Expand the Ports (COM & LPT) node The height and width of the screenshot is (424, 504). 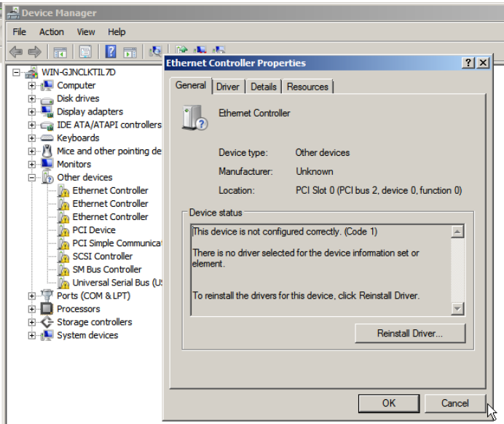(x=31, y=296)
